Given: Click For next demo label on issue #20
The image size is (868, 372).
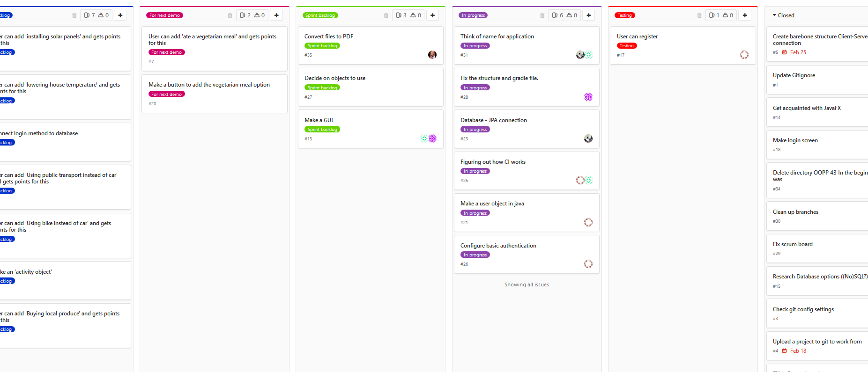Looking at the screenshot, I should click(x=166, y=94).
